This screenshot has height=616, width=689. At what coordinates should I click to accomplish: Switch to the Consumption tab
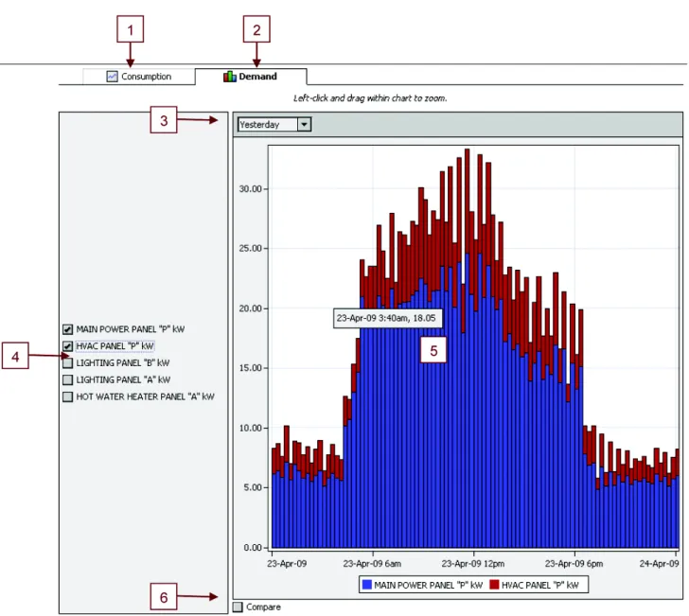point(139,77)
